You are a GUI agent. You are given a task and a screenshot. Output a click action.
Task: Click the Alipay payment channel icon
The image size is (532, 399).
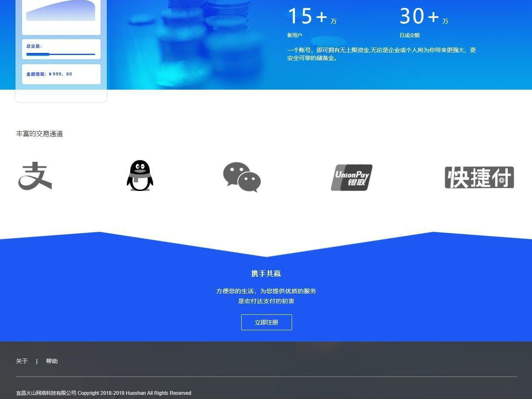(x=35, y=176)
